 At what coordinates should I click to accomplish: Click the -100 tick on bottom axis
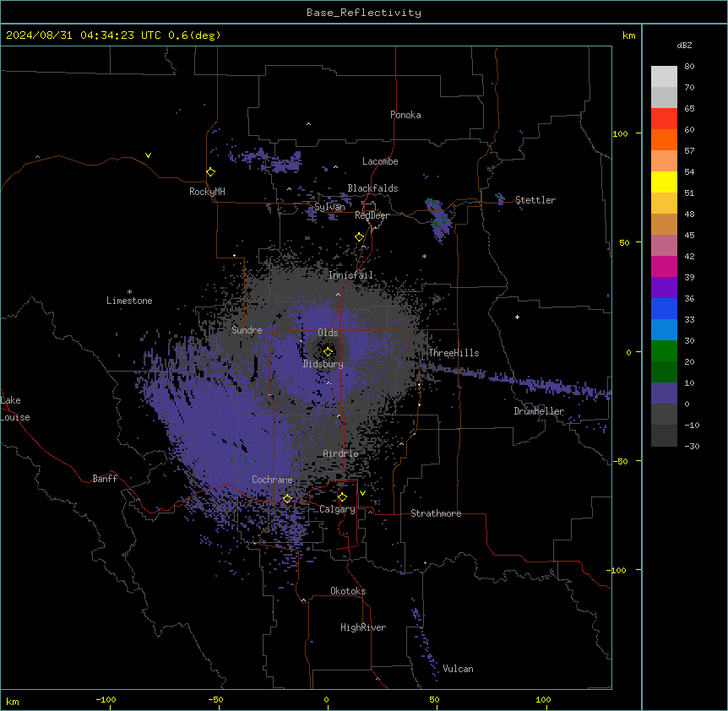click(106, 699)
